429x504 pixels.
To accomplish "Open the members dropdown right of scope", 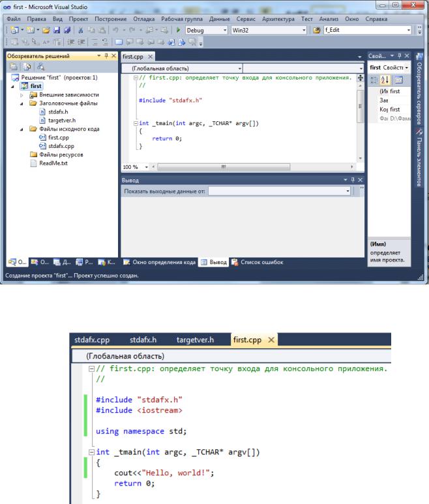I will tap(361, 68).
